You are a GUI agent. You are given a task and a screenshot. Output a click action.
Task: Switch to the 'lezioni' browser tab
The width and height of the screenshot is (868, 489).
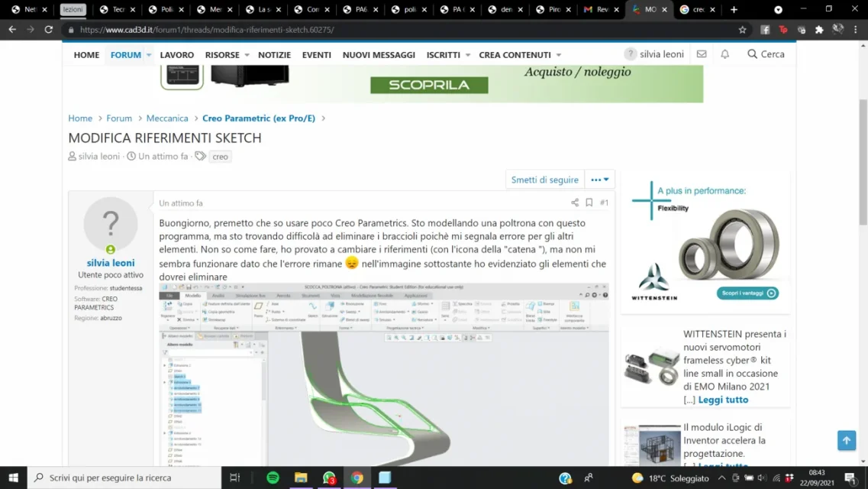point(73,9)
